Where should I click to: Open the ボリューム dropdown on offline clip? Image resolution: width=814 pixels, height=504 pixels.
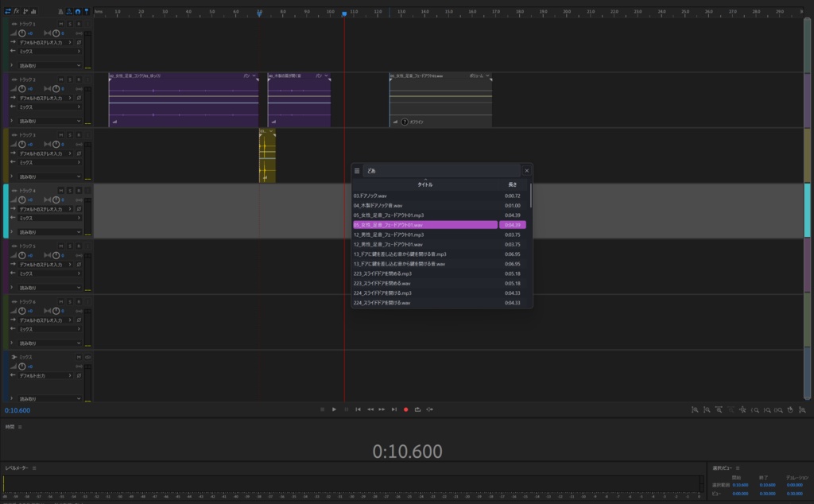tap(479, 76)
